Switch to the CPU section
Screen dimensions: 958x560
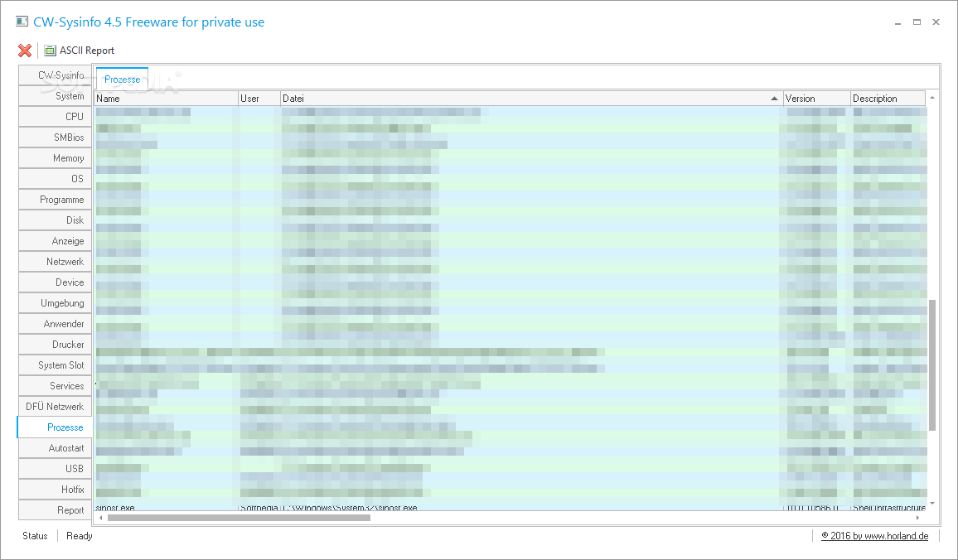(55, 117)
